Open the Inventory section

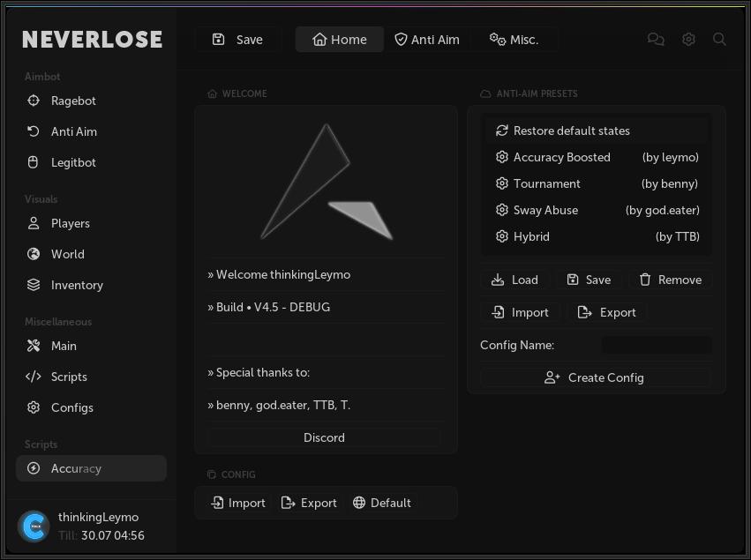76,285
